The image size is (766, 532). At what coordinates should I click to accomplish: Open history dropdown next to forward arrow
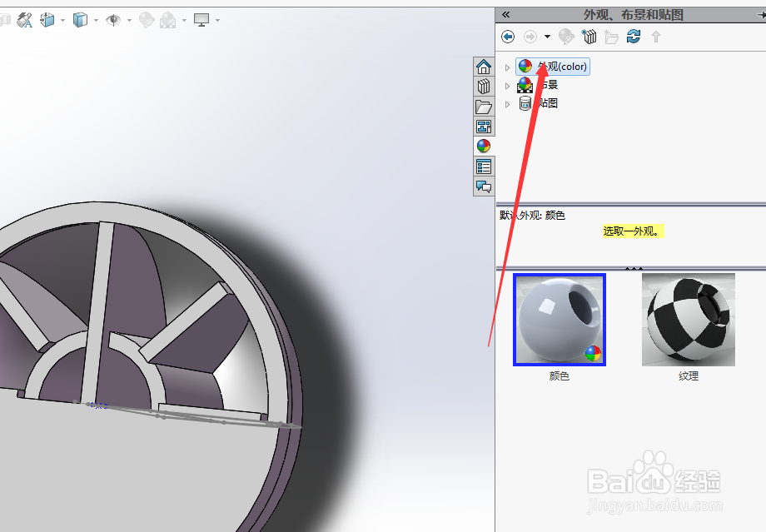click(x=547, y=37)
